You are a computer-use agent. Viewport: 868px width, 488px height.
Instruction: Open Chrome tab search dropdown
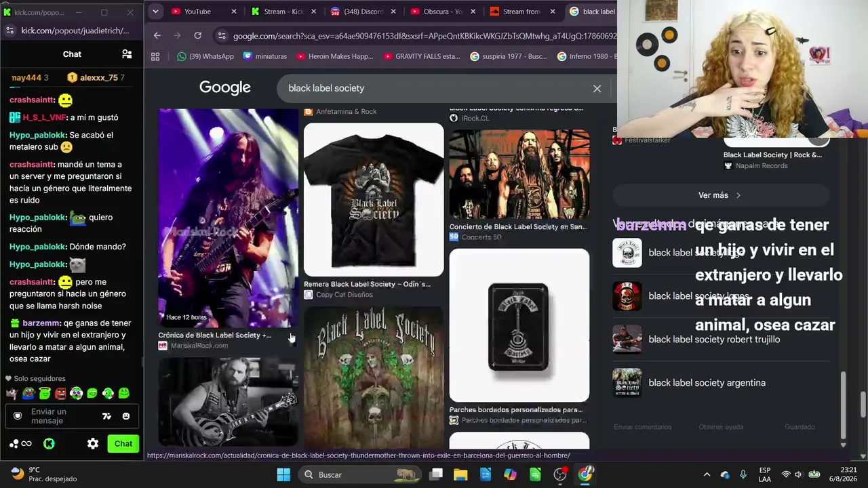point(155,12)
